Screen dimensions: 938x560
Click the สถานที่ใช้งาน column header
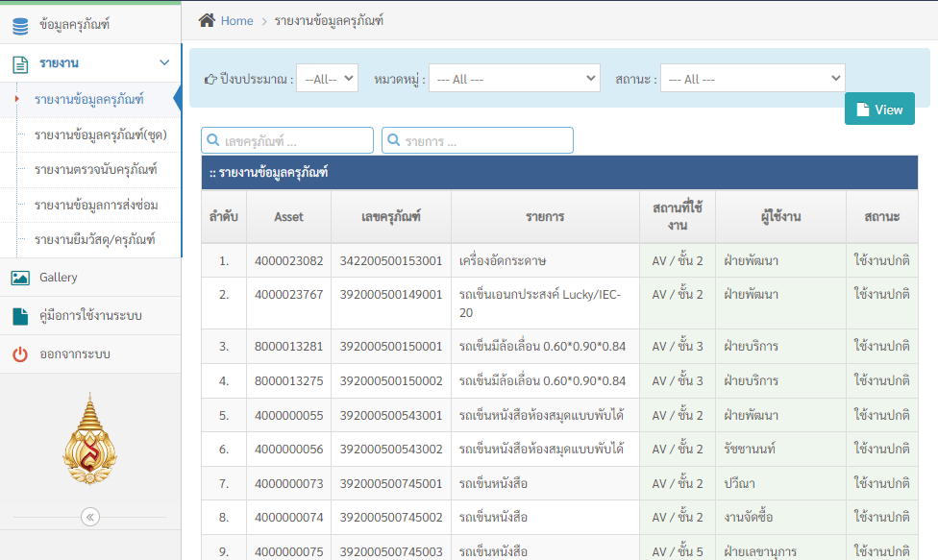(x=678, y=216)
